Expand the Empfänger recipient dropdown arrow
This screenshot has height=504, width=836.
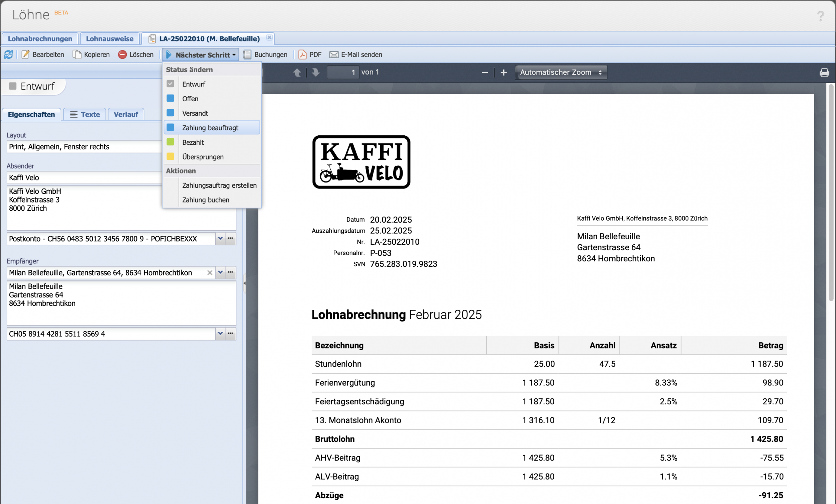tap(220, 272)
